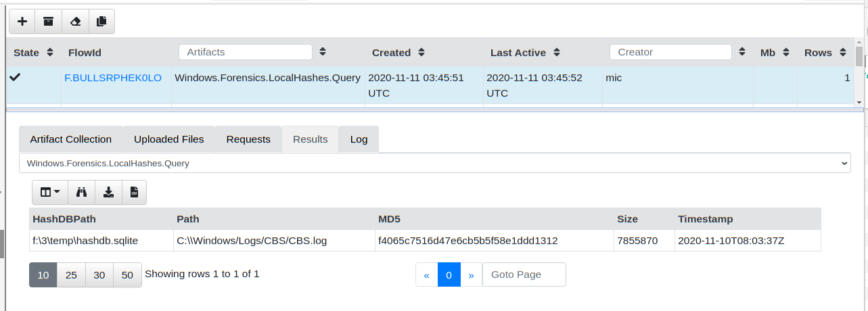Go to the next page with » button
This screenshot has height=311, width=868.
pos(471,274)
